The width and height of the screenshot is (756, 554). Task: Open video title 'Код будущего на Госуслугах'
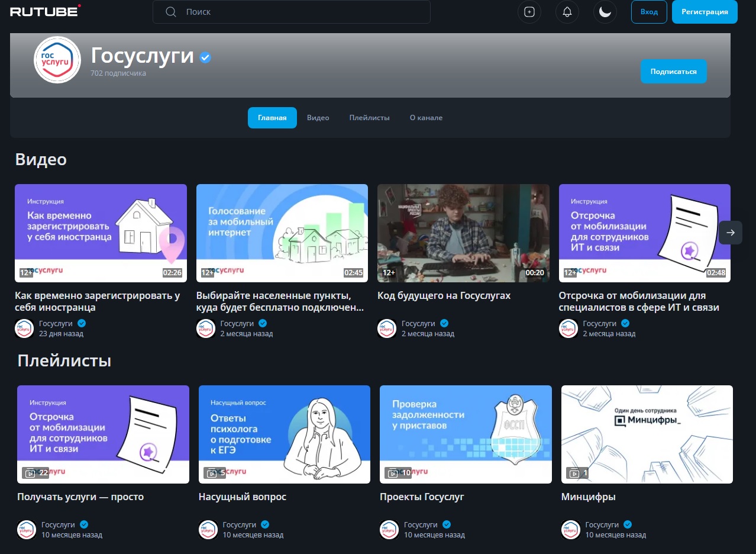point(444,295)
